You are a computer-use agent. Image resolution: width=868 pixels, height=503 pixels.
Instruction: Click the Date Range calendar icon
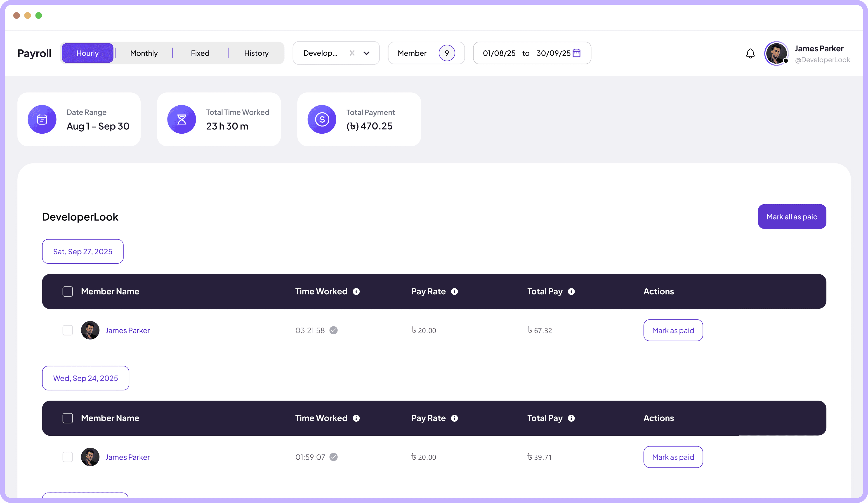[x=42, y=119]
